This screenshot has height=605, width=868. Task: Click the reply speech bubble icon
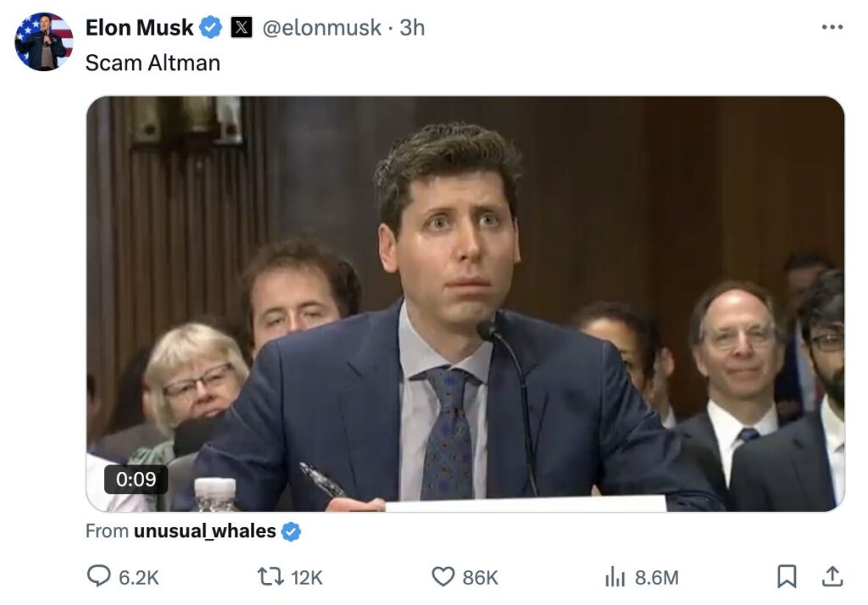[x=98, y=575]
